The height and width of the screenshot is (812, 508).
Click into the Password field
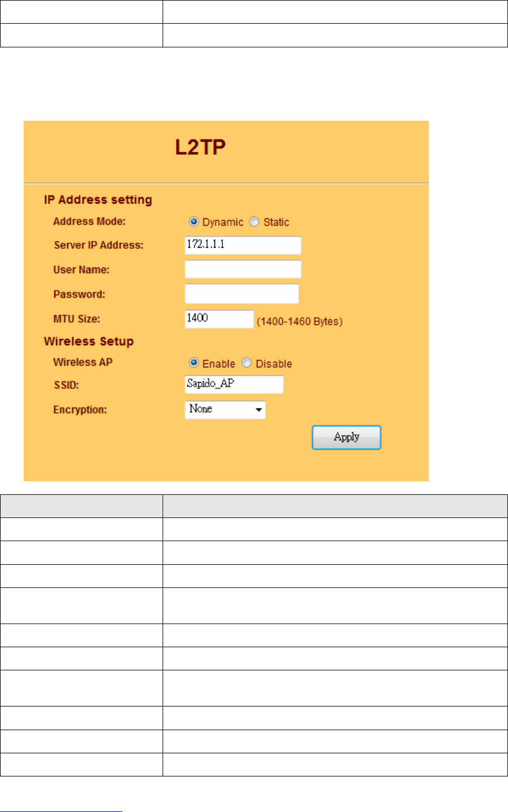pyautogui.click(x=242, y=294)
